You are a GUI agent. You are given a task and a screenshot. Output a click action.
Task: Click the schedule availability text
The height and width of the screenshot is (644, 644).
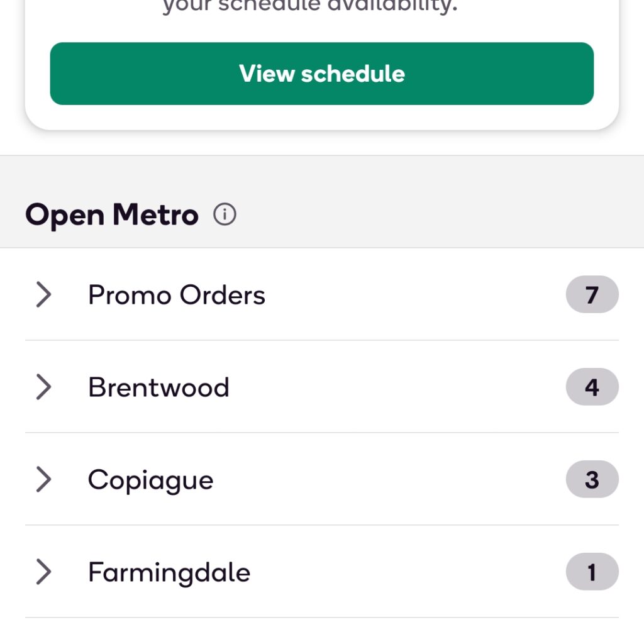[x=309, y=8]
